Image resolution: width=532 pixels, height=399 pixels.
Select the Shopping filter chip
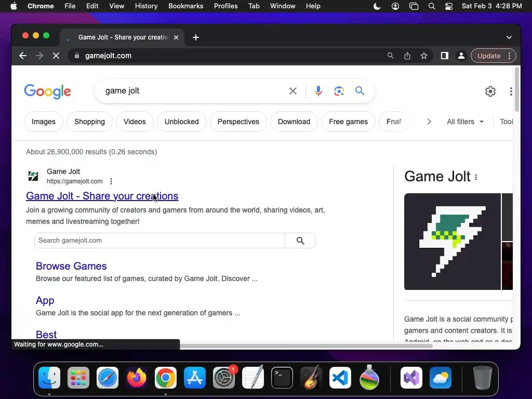[89, 122]
